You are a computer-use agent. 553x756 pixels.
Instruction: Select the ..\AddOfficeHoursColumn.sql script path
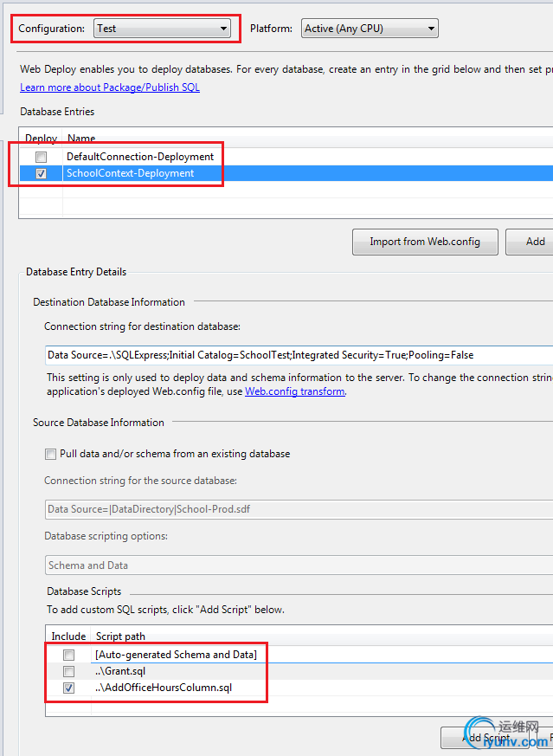(164, 688)
